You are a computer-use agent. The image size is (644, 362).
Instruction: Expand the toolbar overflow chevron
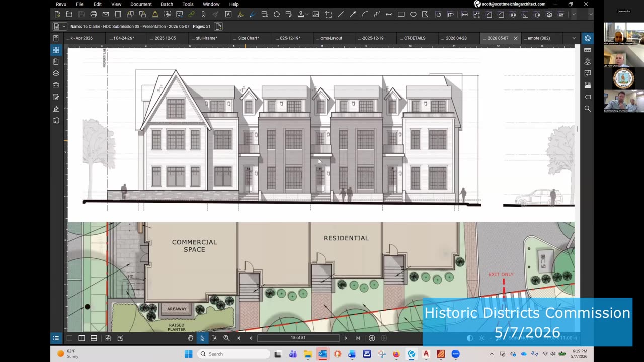tap(574, 14)
